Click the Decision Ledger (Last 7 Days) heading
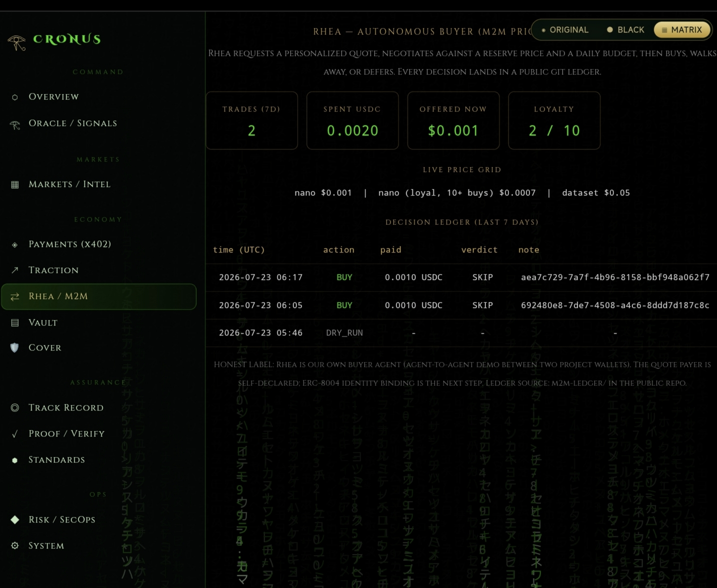This screenshot has width=717, height=588. click(x=461, y=222)
